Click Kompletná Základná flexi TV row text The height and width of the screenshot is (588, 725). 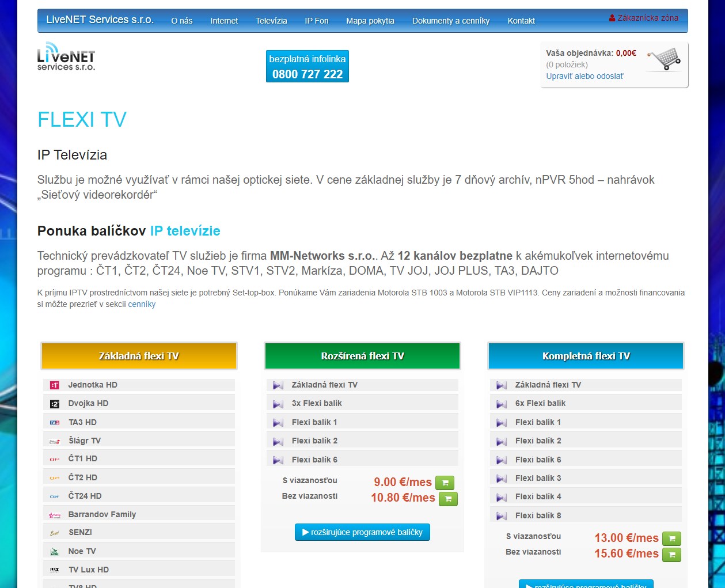click(548, 385)
